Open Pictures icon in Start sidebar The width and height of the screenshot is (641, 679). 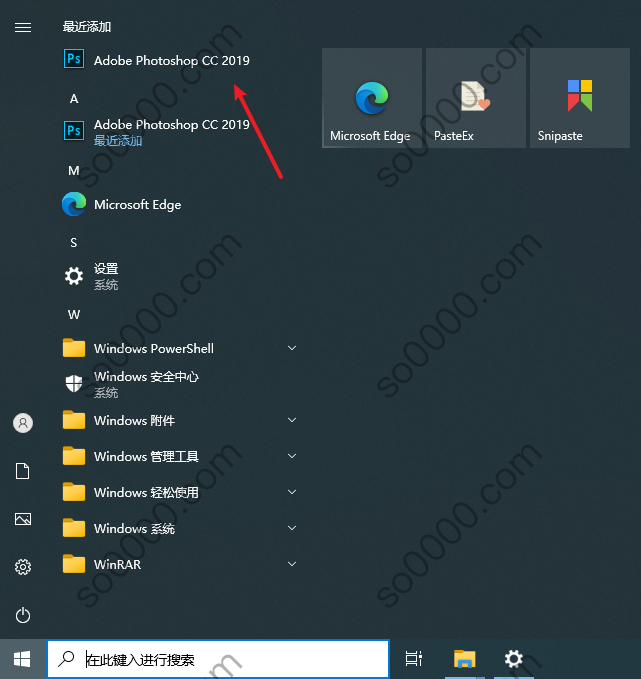click(x=23, y=519)
